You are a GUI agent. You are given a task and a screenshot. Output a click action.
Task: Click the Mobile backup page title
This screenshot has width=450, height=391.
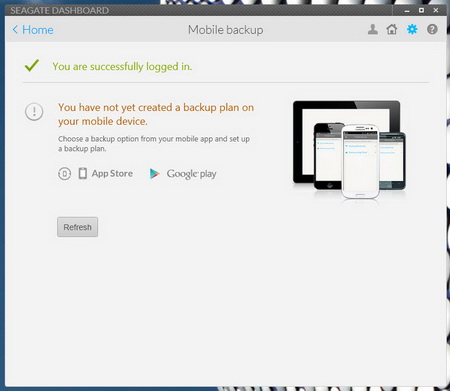point(226,30)
